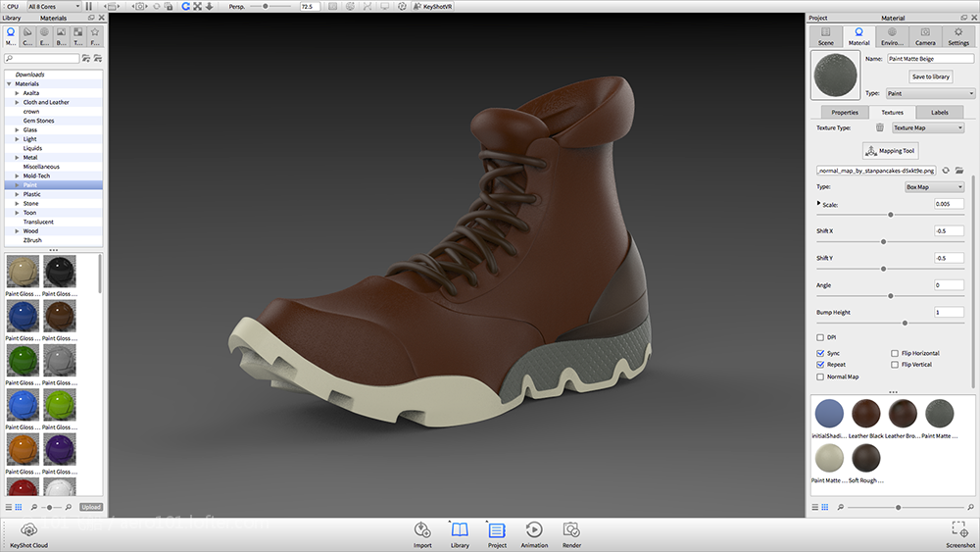Click the Import icon in bottom toolbar
Screen dimensions: 980x552
[422, 530]
